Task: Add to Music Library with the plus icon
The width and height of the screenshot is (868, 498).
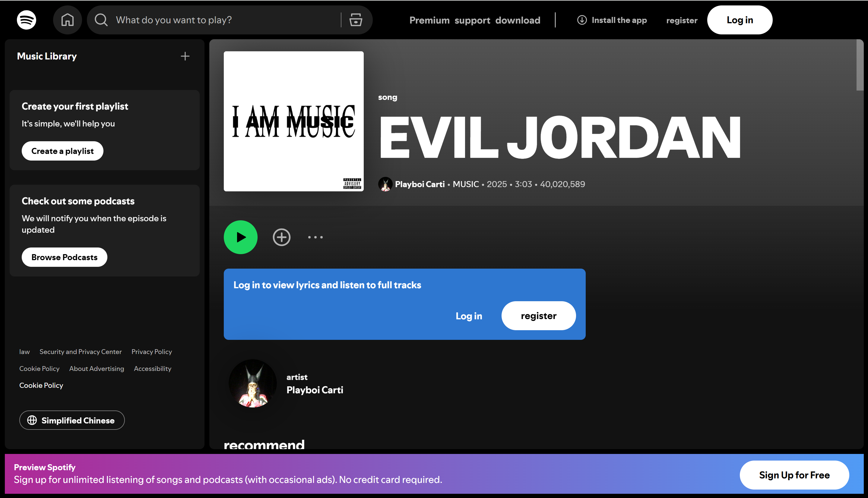Action: point(185,56)
